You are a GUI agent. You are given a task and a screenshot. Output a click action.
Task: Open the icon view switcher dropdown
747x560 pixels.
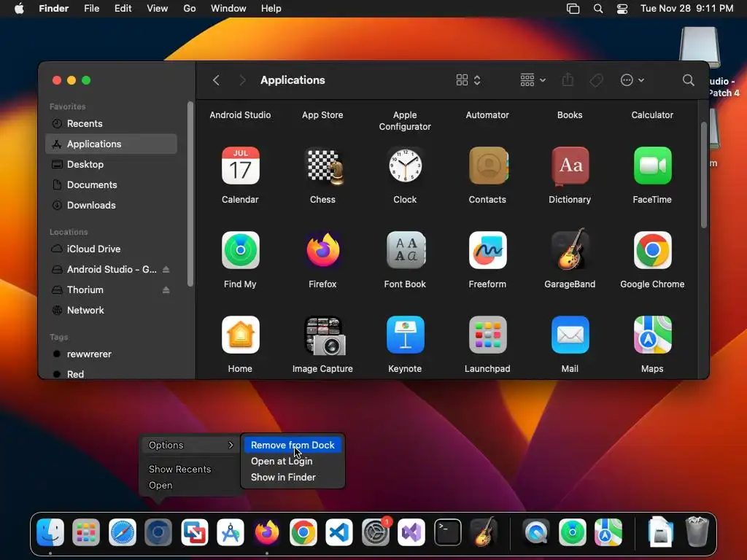click(x=468, y=80)
